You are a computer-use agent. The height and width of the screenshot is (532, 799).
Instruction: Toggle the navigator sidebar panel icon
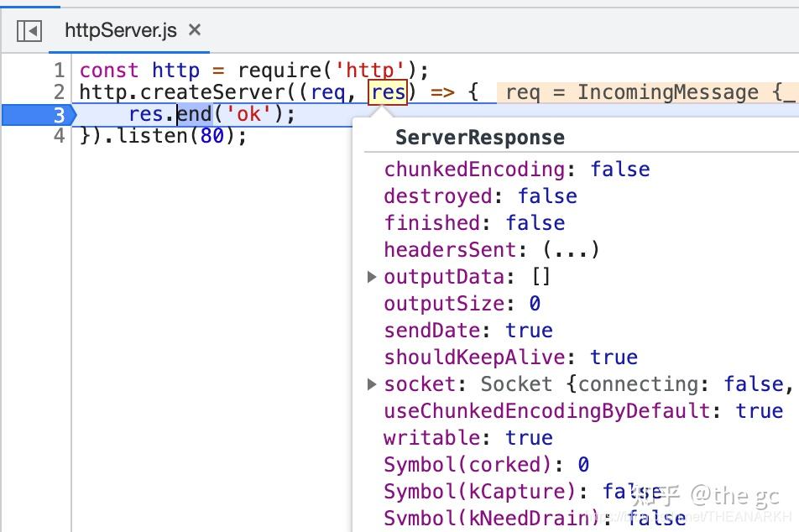pos(28,30)
